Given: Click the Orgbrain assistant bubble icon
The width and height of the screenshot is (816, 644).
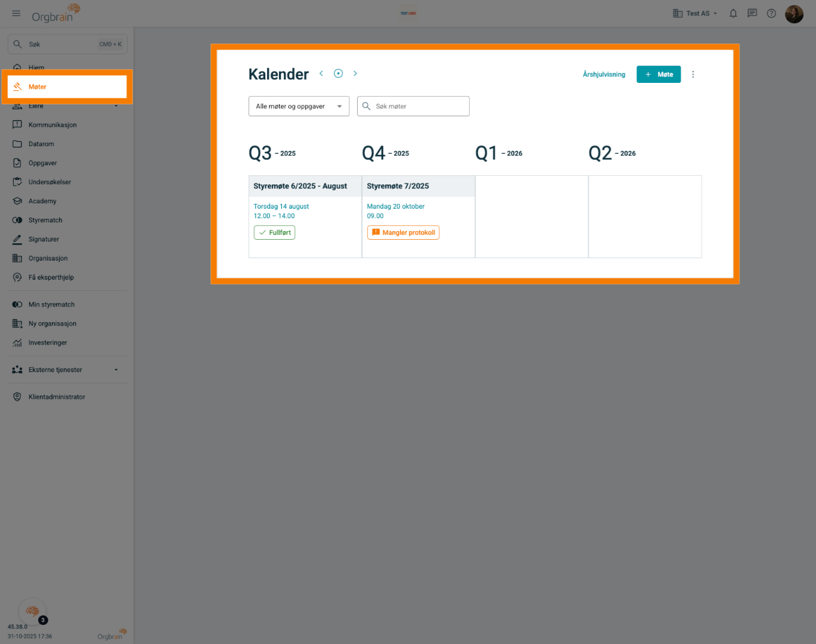Looking at the screenshot, I should click(x=32, y=611).
